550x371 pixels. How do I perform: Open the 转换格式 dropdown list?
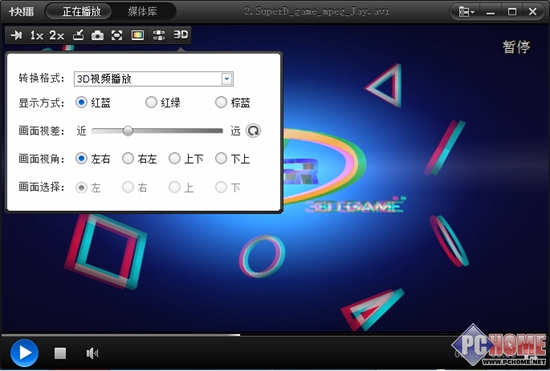(227, 79)
